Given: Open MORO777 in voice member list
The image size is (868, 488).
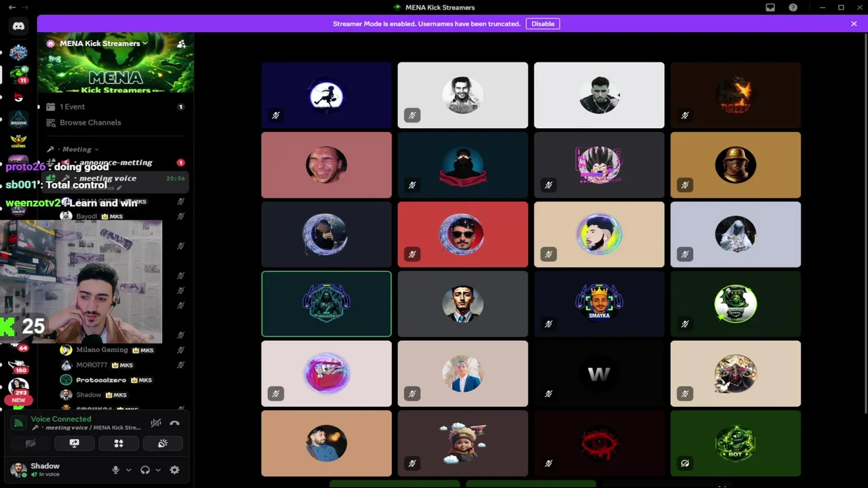Looking at the screenshot, I should (122, 365).
